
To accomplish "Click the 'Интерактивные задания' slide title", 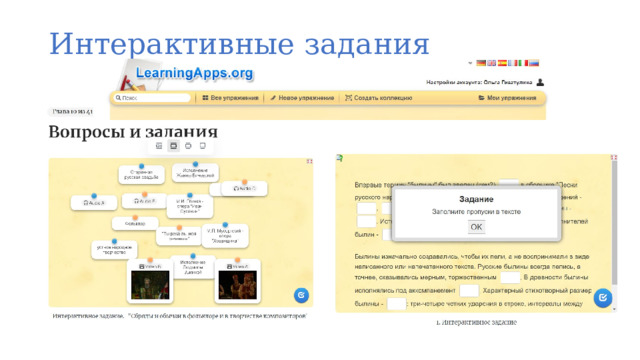I will pyautogui.click(x=239, y=44).
